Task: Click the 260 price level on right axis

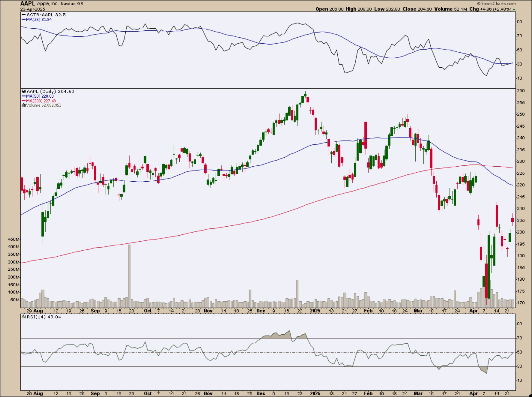Action: [521, 91]
